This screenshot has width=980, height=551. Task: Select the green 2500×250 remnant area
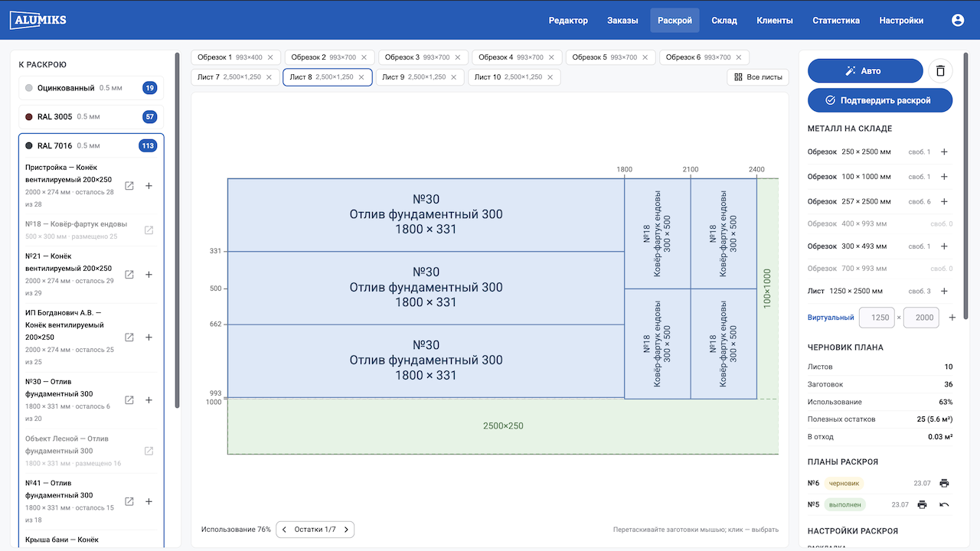[x=503, y=426]
